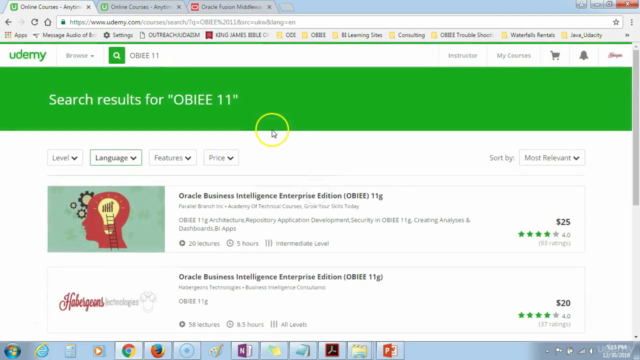Switch to Oracle Fusion Middleware tab
This screenshot has width=640, height=360.
[x=231, y=7]
